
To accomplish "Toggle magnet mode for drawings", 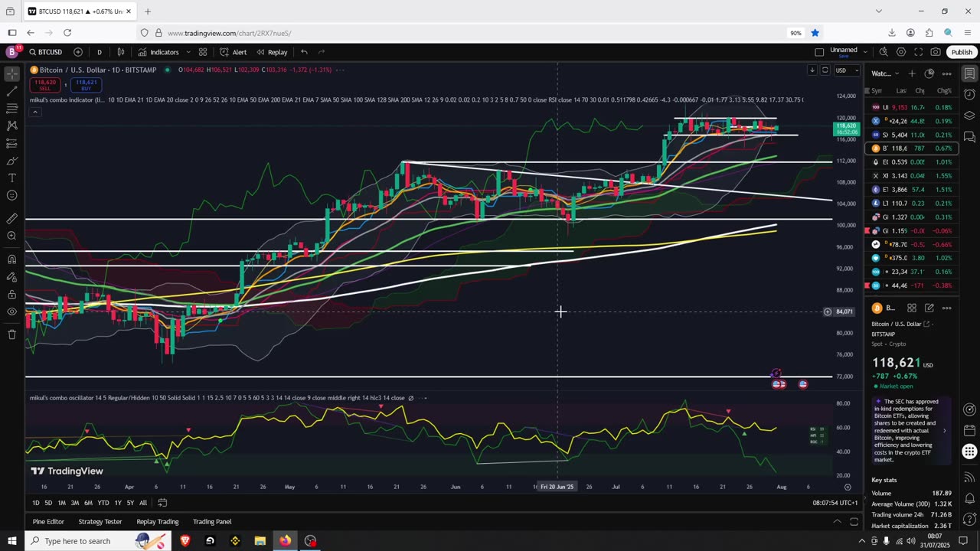I will (11, 259).
